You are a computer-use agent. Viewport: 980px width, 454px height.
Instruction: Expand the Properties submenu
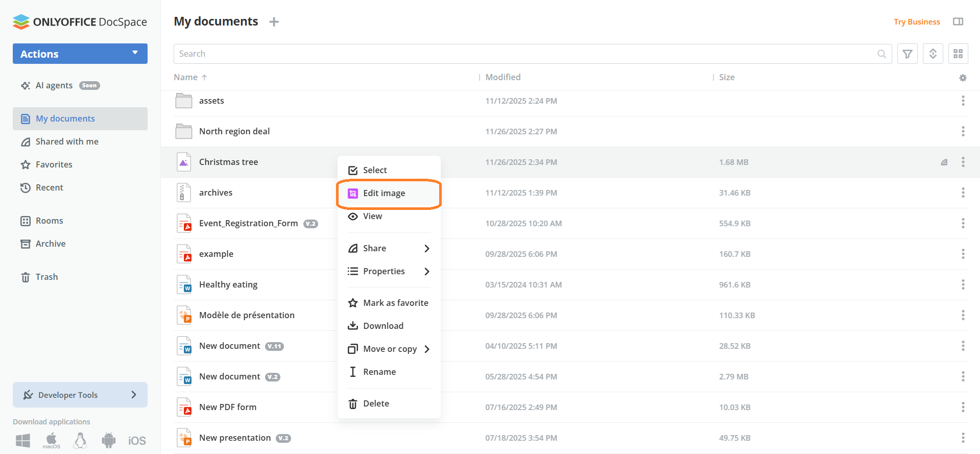[389, 271]
